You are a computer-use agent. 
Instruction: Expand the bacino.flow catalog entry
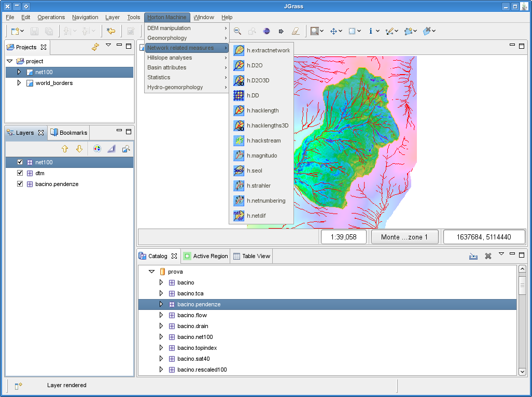coord(161,315)
